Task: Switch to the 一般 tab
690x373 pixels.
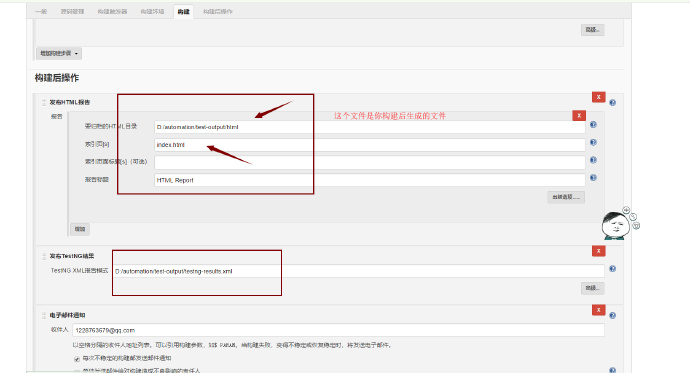Action: [x=41, y=11]
